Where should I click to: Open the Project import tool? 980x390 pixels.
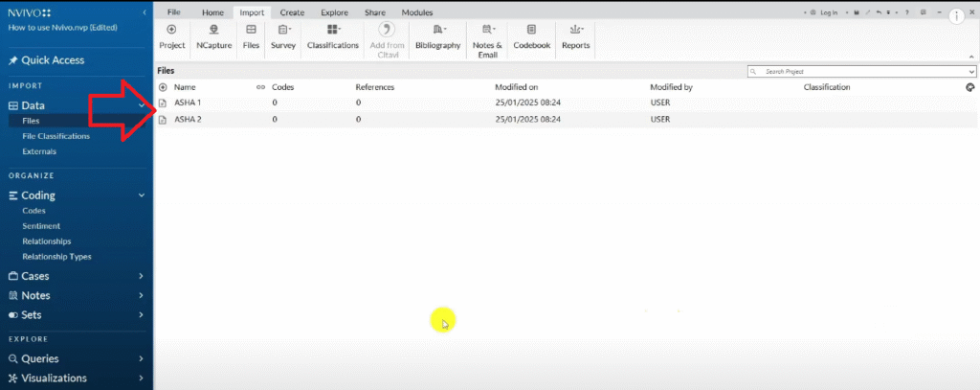172,36
